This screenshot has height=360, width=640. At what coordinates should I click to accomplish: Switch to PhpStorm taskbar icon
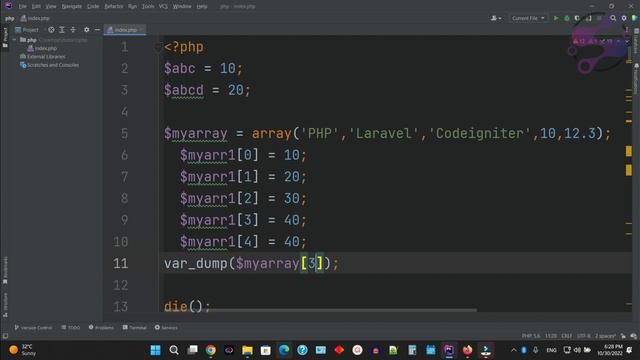[x=449, y=350]
